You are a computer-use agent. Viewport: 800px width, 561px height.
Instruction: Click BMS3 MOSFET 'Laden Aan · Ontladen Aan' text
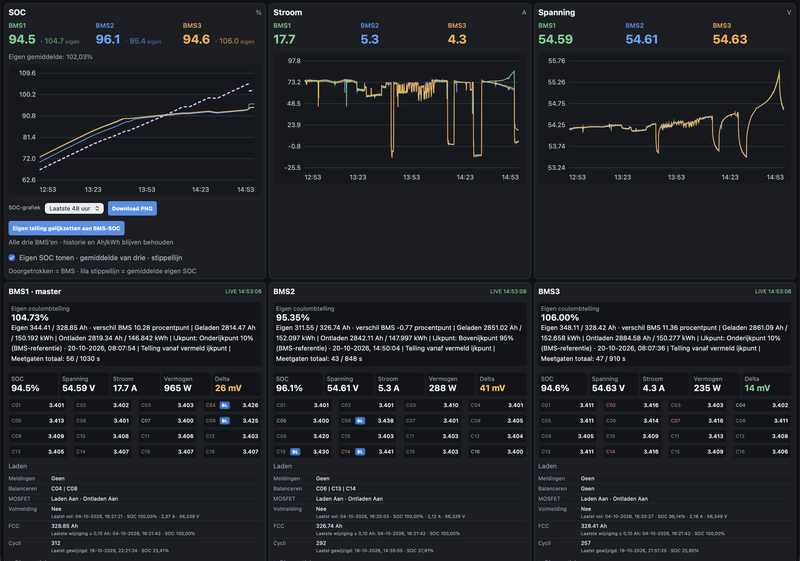tap(614, 499)
